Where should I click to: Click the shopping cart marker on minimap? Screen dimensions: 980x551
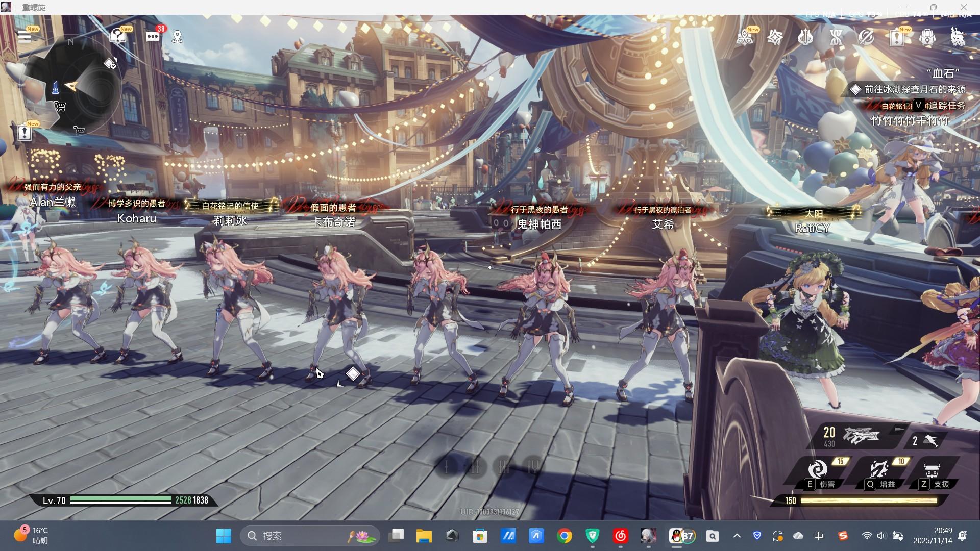60,106
